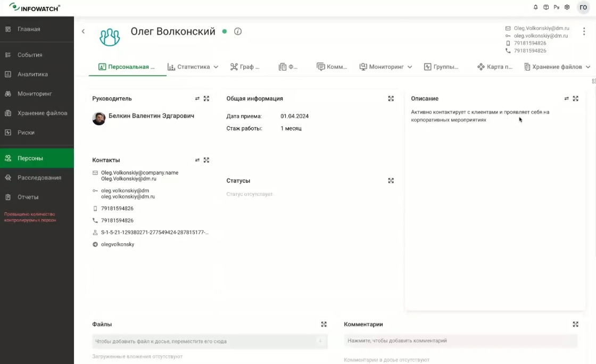Click the olegvolkonsky telegram contact
This screenshot has height=364, width=596.
coord(118,244)
